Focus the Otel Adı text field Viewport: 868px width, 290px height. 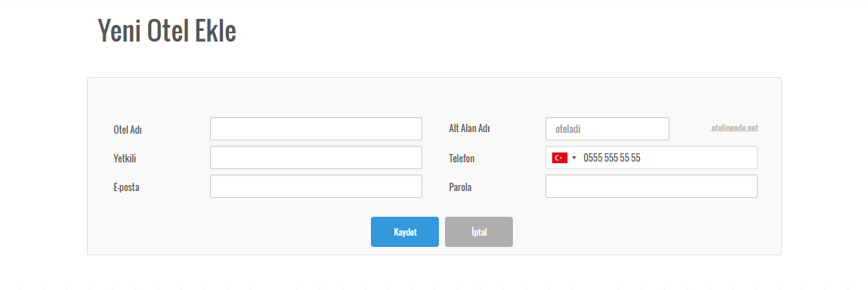(316, 129)
